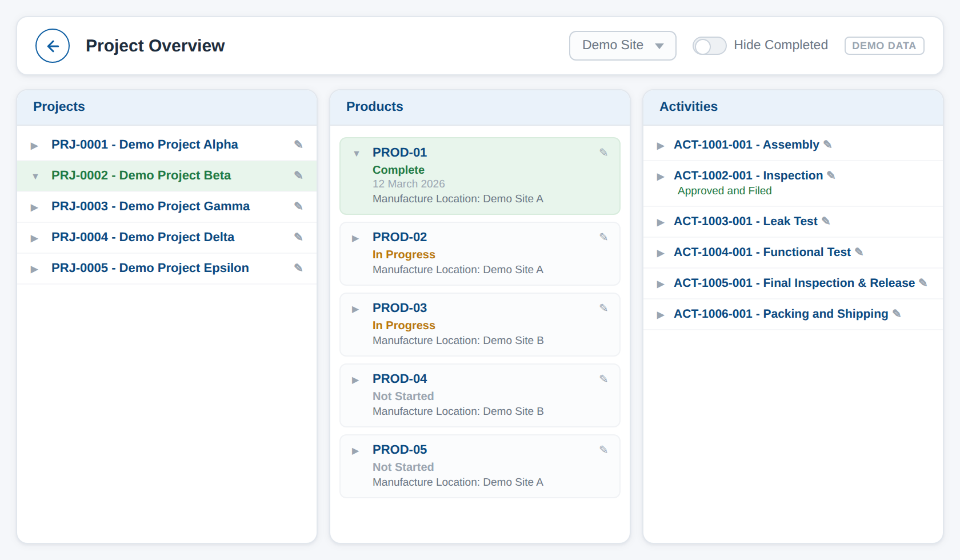Expand the PROD-04 card arrow
960x560 pixels.
[x=355, y=380]
